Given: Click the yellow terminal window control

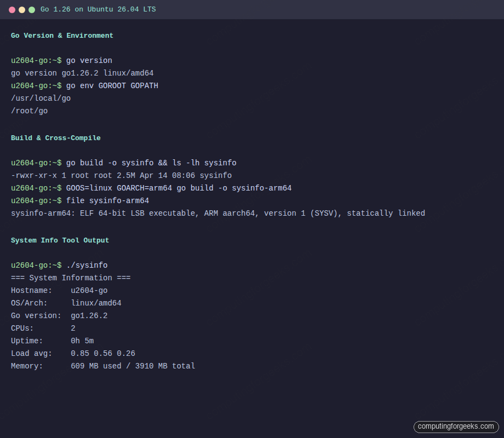Looking at the screenshot, I should [21, 9].
